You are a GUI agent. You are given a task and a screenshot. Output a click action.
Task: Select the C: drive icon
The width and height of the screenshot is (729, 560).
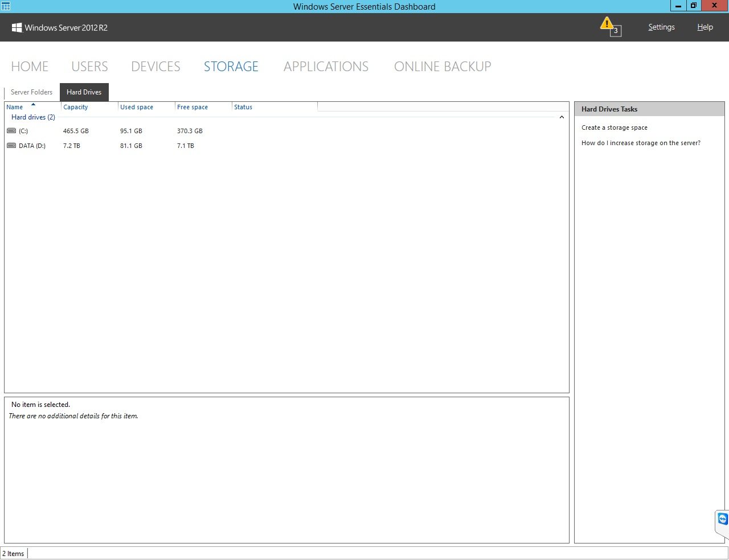[11, 131]
